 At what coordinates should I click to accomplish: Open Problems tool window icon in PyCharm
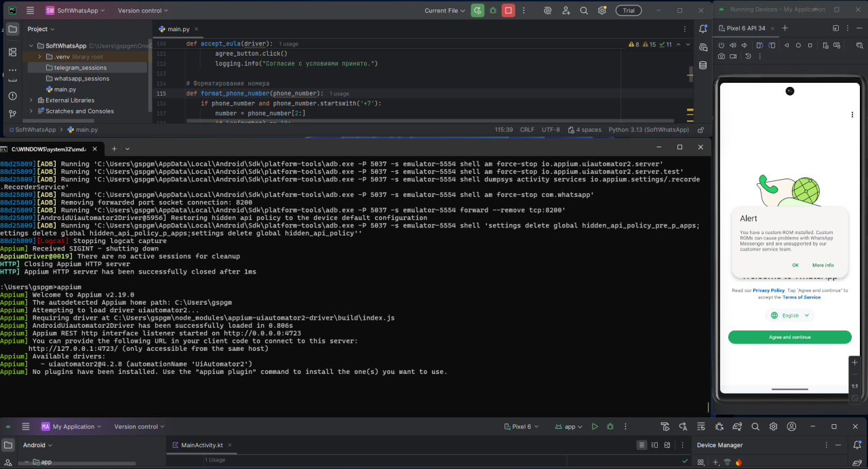tap(12, 96)
